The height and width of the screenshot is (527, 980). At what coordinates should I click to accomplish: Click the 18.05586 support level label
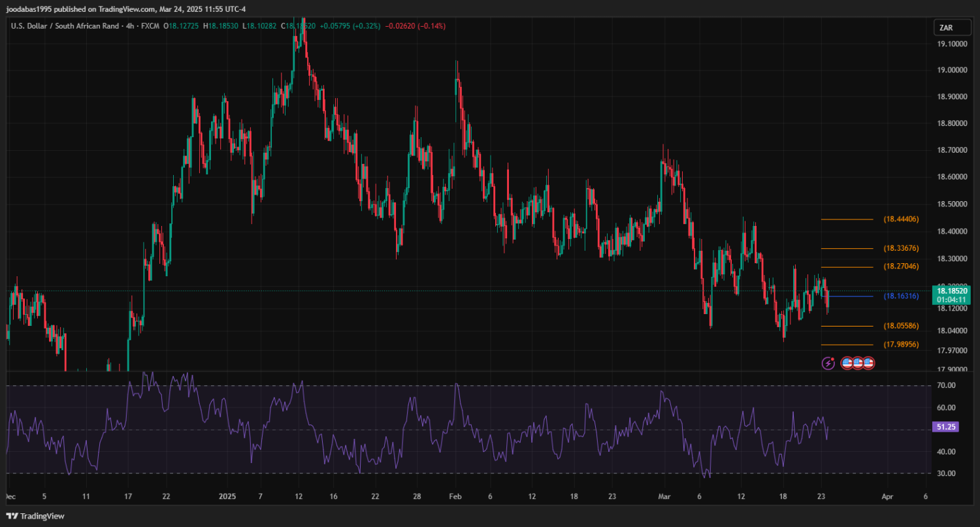pos(901,326)
